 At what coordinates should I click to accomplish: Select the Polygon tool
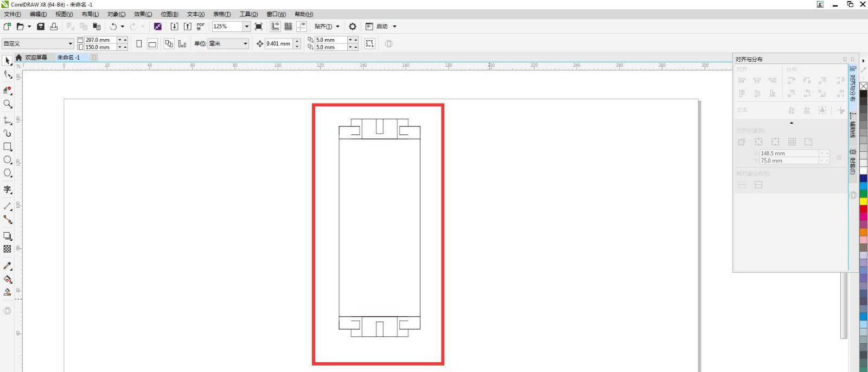[x=8, y=173]
